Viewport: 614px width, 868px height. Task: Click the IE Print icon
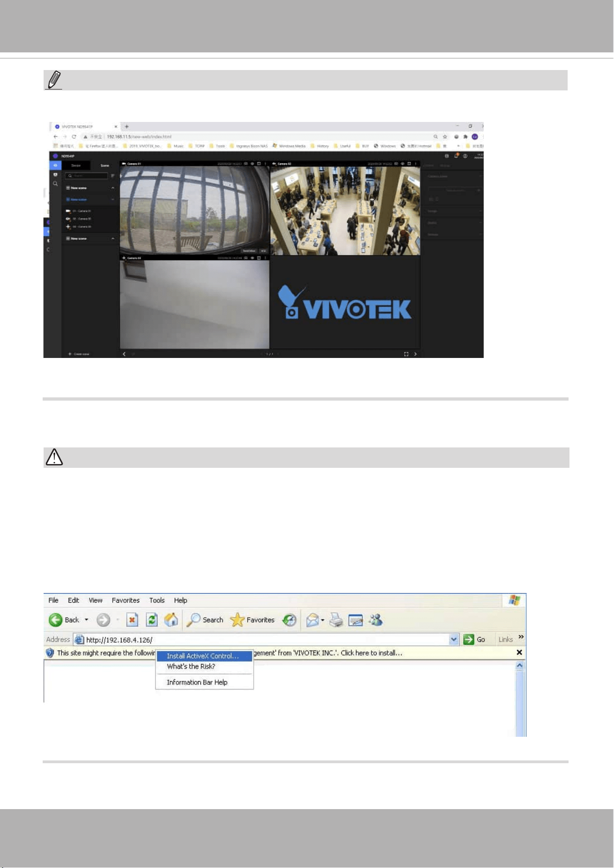(336, 620)
